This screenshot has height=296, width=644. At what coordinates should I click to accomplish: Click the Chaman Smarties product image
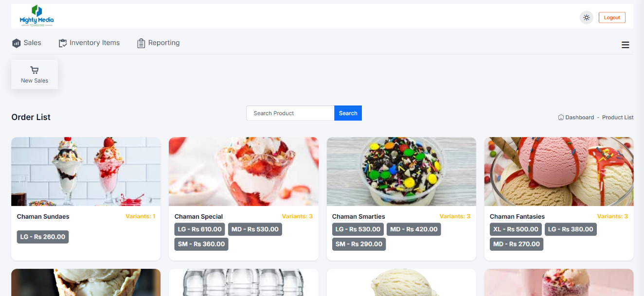[401, 172]
